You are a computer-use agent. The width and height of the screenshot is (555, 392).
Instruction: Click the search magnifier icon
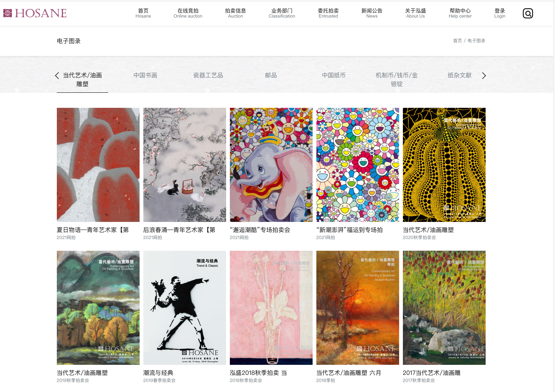coord(528,13)
